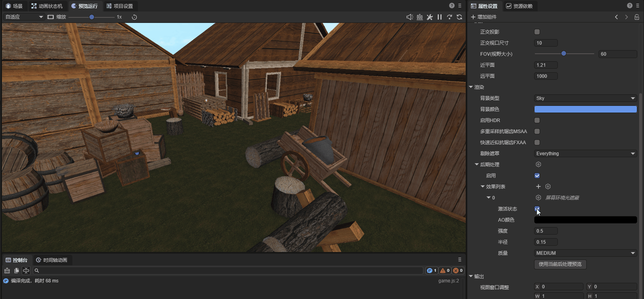Screen dimensions: 644x299
Task: Click the blue 背景颜色 color swatch
Action: click(x=585, y=109)
